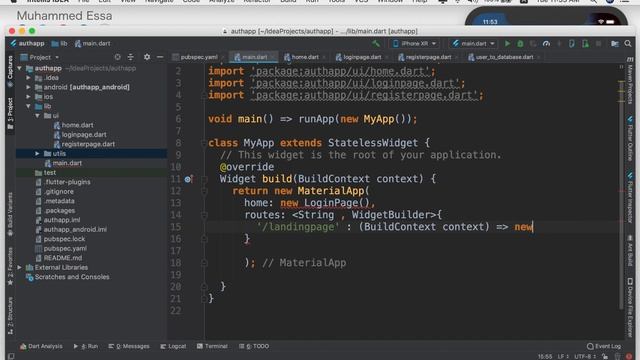Open the Flutter performance profiler gauge icon
The width and height of the screenshot is (640, 360).
(x=546, y=43)
